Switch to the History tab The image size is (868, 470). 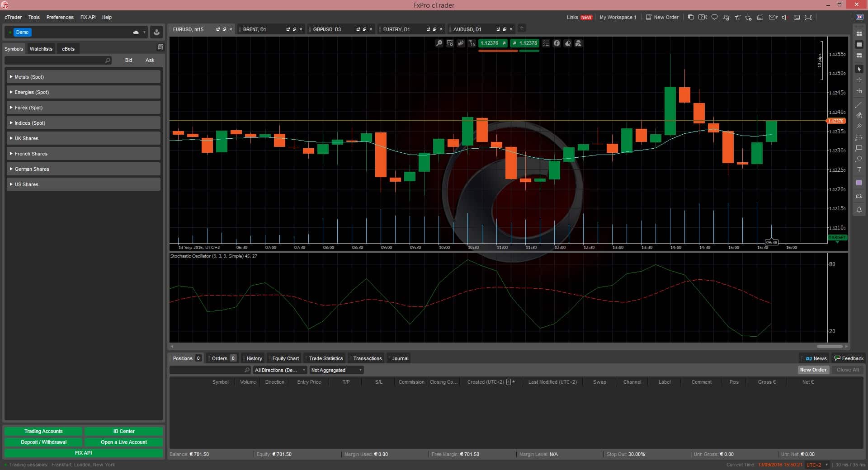tap(254, 358)
